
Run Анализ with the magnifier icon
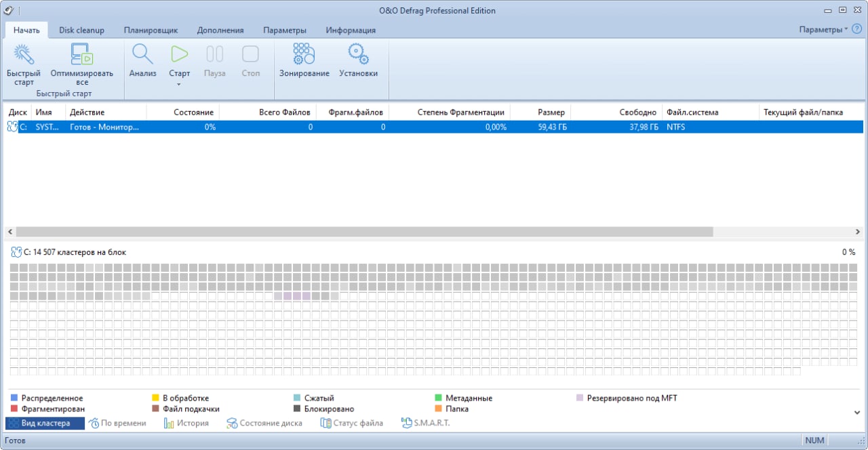(142, 56)
